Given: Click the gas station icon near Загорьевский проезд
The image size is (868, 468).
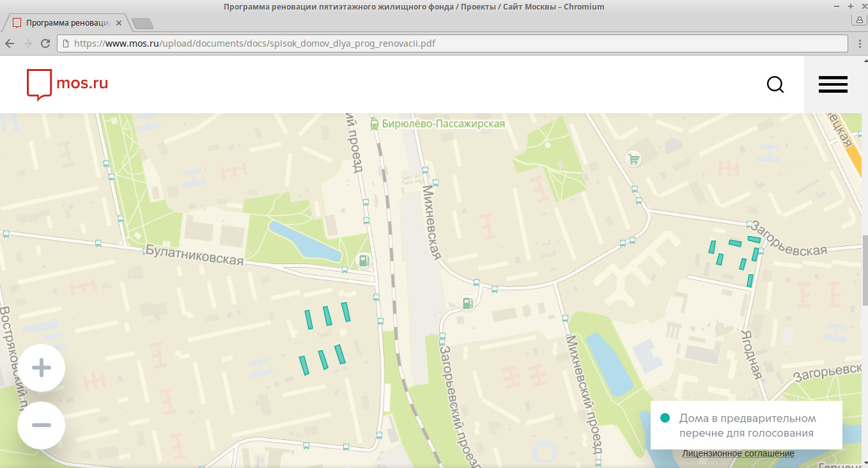Looking at the screenshot, I should point(468,302).
